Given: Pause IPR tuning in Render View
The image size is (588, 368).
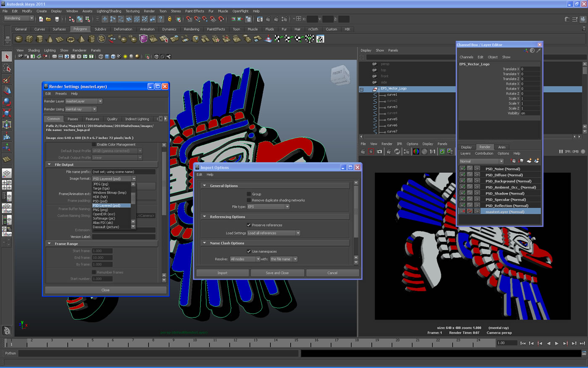Looking at the screenshot, I should pyautogui.click(x=561, y=151).
